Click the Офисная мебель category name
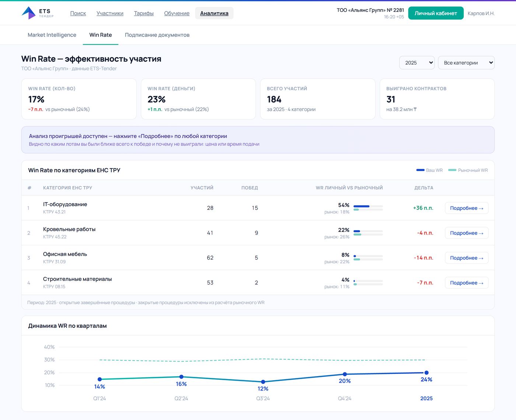This screenshot has width=516, height=420. 65,254
